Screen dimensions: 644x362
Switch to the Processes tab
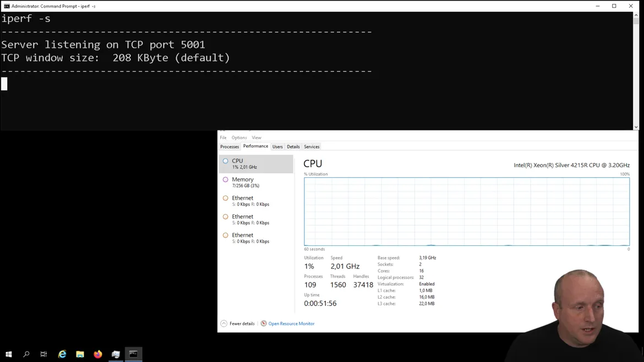coord(230,147)
